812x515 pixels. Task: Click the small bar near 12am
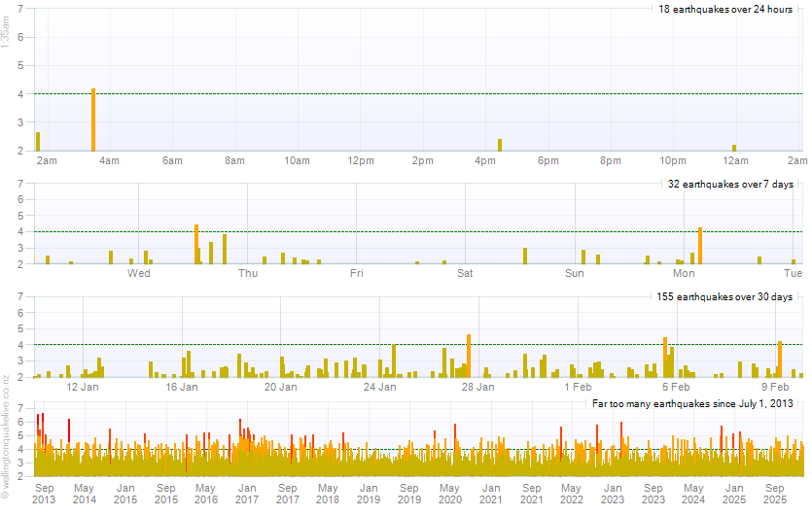(x=734, y=148)
